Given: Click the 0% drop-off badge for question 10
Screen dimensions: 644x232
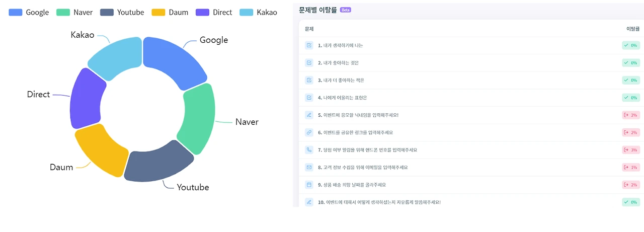Looking at the screenshot, I should click(x=631, y=202).
